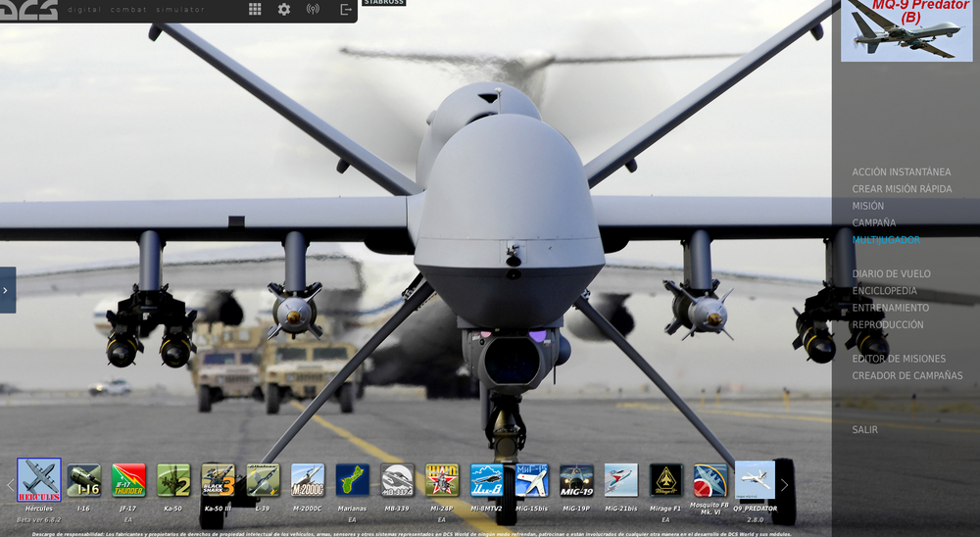The width and height of the screenshot is (980, 537).
Task: Click the '2.8.0' version under Q9_PREDATOR
Action: 755,519
